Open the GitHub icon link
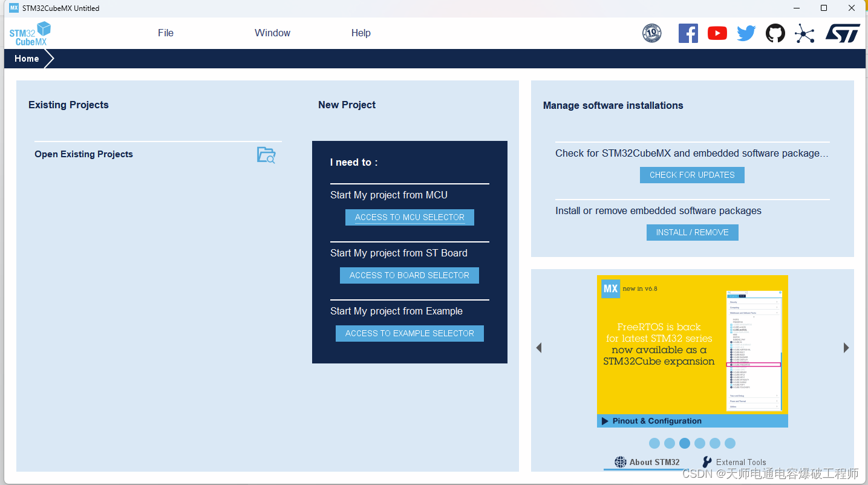 pos(775,33)
